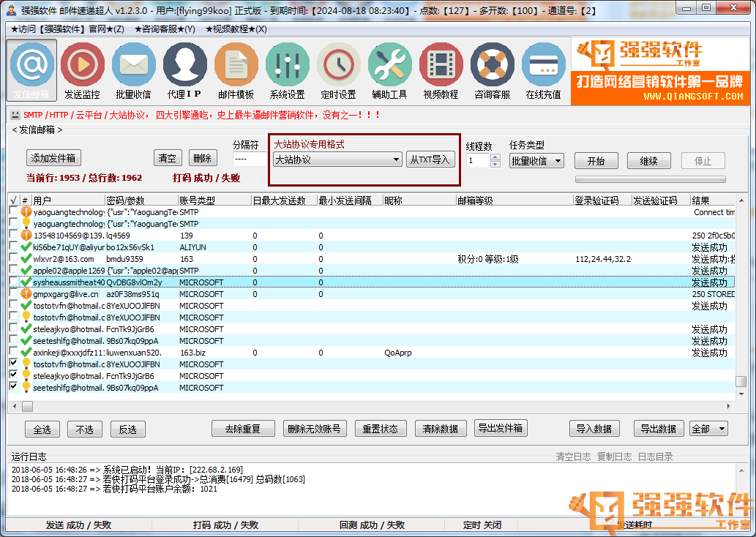This screenshot has height=537, width=756.
Task: Open the 访问【强强软件】官网 menu
Action: pos(67,29)
